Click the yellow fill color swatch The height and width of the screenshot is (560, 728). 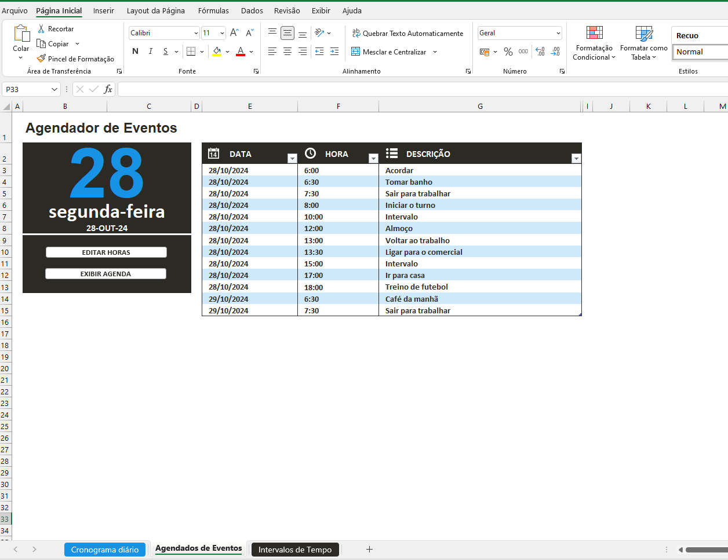click(x=217, y=52)
